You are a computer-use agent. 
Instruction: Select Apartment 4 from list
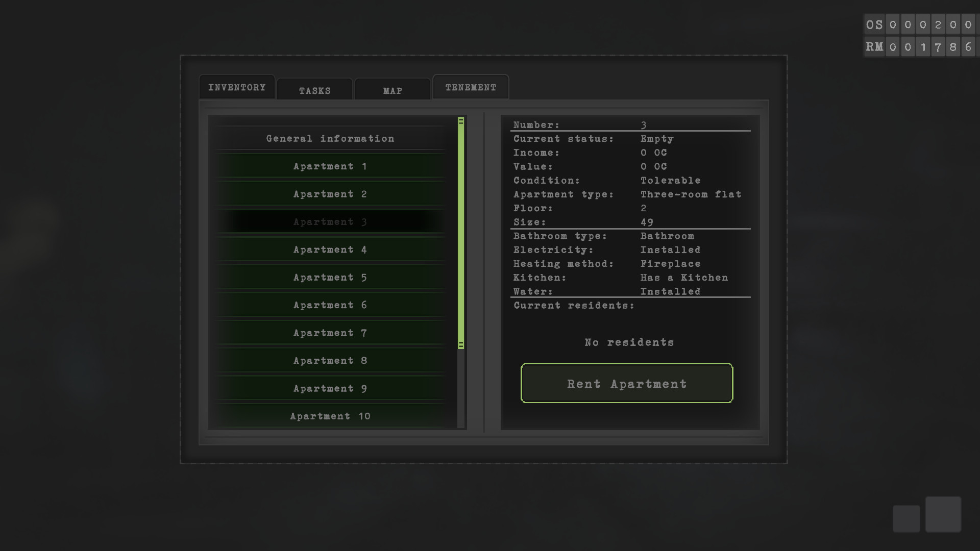pyautogui.click(x=329, y=249)
